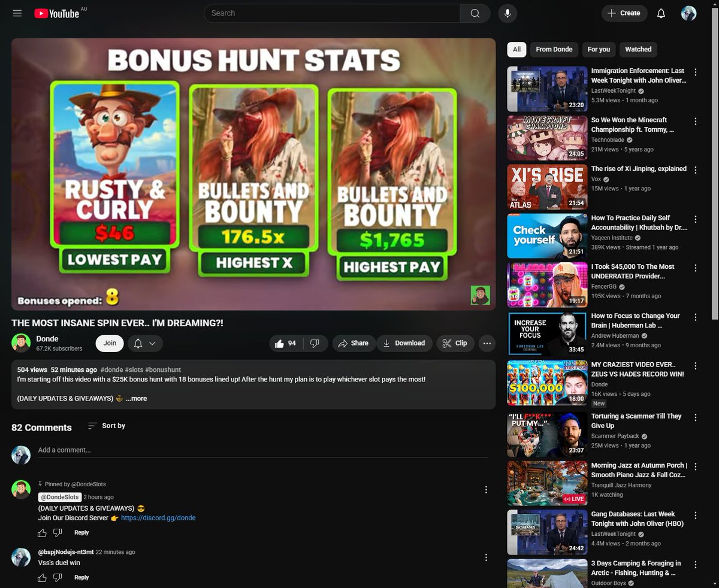This screenshot has height=588, width=719.
Task: Open options for Morning Jazz live video
Action: tap(696, 466)
